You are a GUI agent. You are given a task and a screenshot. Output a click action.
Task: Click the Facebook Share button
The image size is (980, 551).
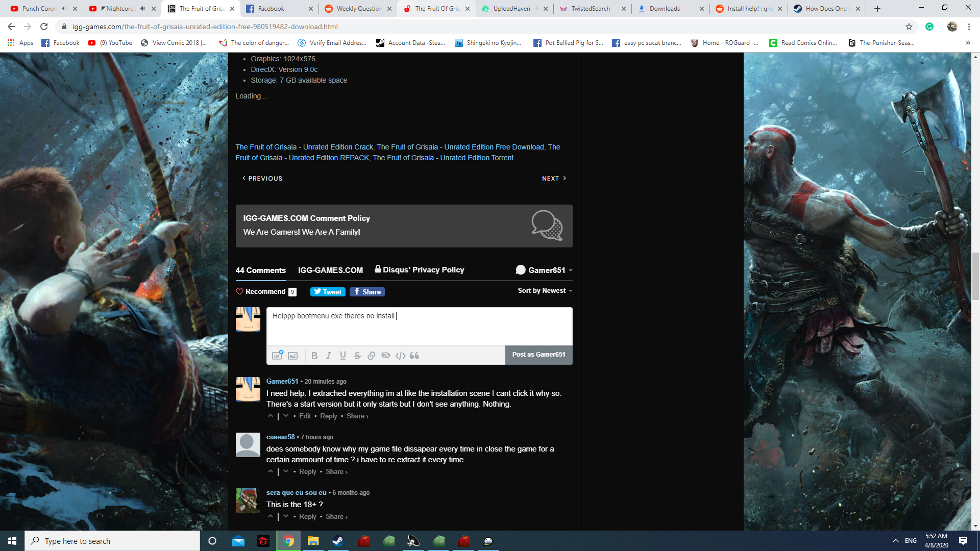coord(367,292)
